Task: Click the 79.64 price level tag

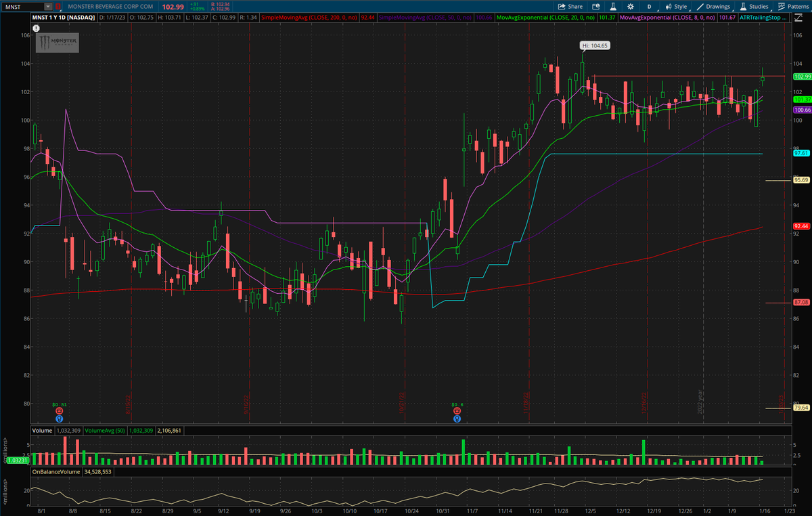Action: (802, 408)
